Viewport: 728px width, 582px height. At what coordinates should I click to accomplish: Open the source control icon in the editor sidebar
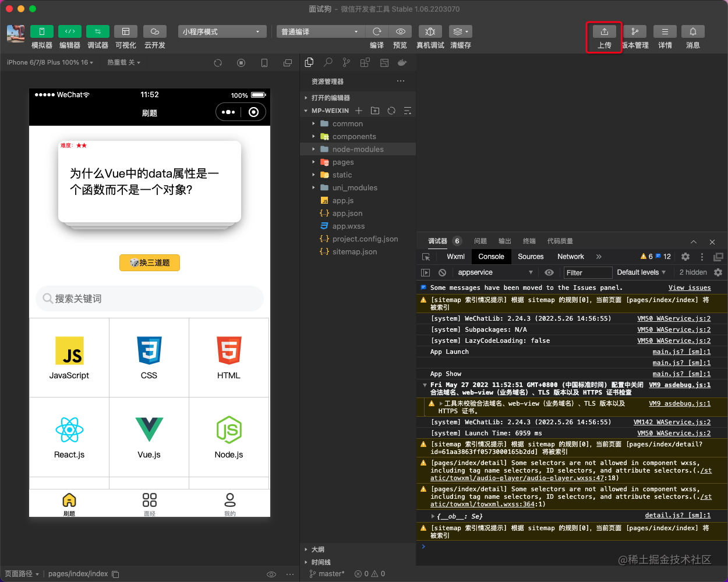tap(347, 62)
